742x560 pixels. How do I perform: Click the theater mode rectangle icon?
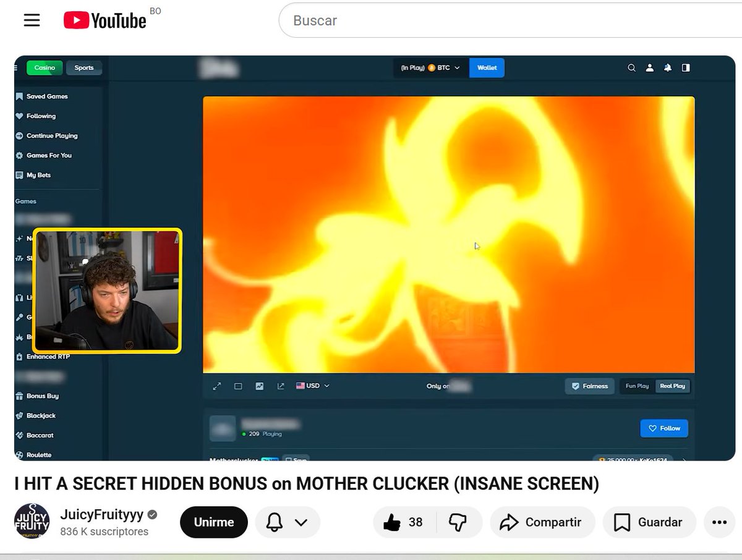(x=238, y=386)
